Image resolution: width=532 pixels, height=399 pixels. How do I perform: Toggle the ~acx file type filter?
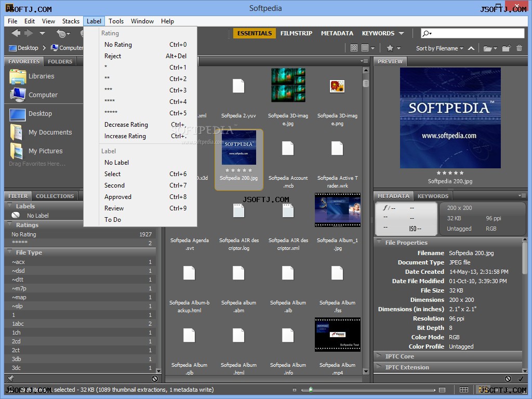[80, 262]
